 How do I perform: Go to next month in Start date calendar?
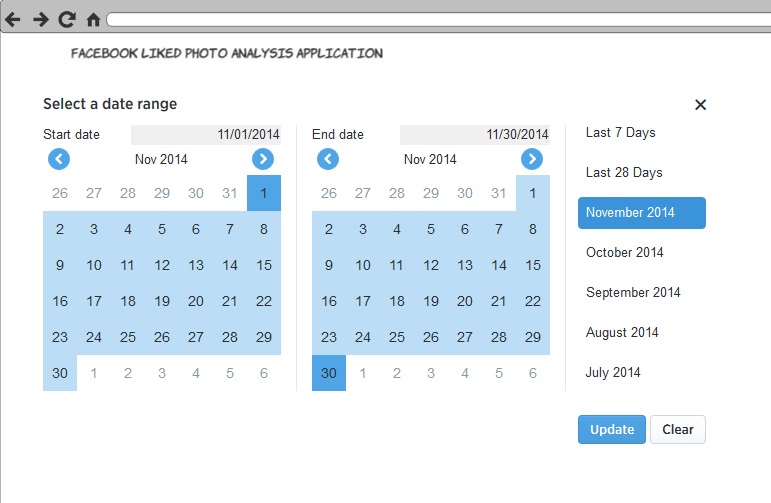263,159
